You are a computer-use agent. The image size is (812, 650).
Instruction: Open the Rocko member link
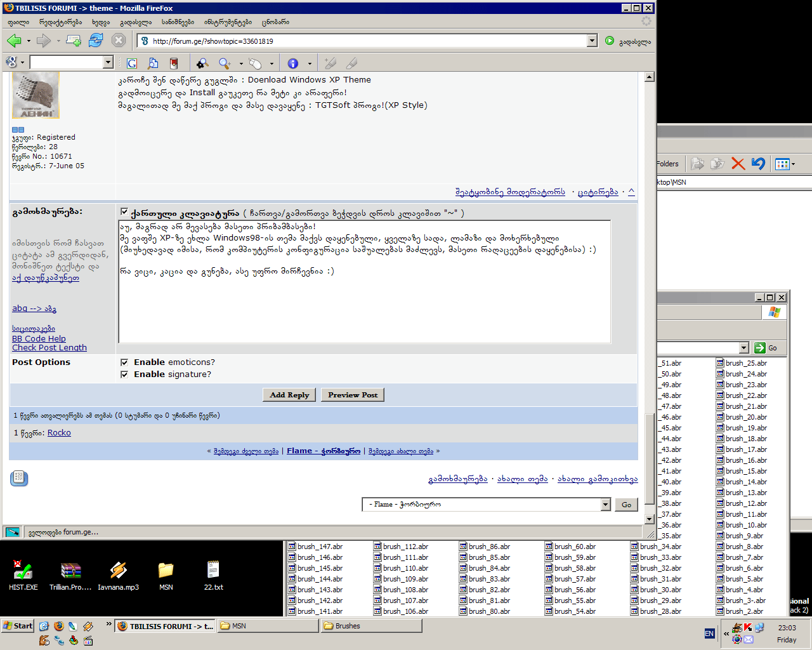pos(59,433)
